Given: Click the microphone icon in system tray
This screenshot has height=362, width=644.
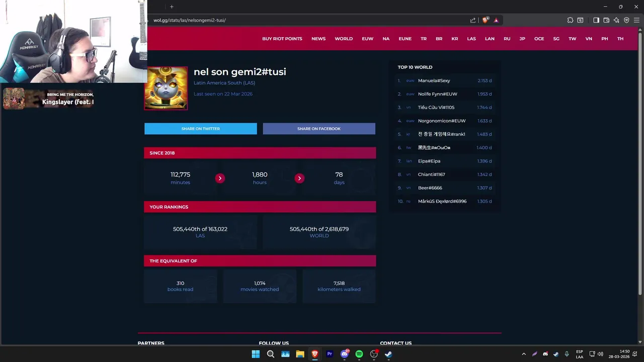Looking at the screenshot, I should [567, 354].
